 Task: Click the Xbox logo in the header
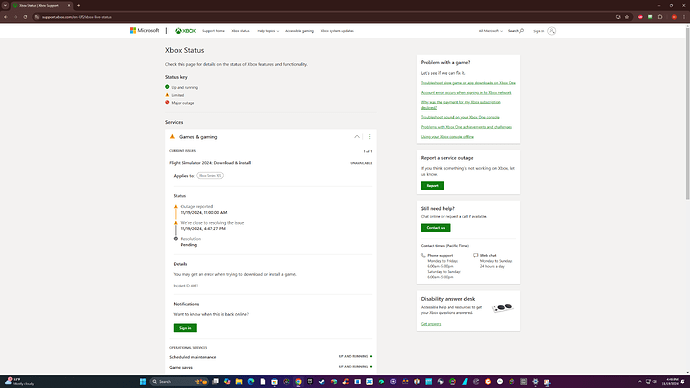[x=185, y=31]
